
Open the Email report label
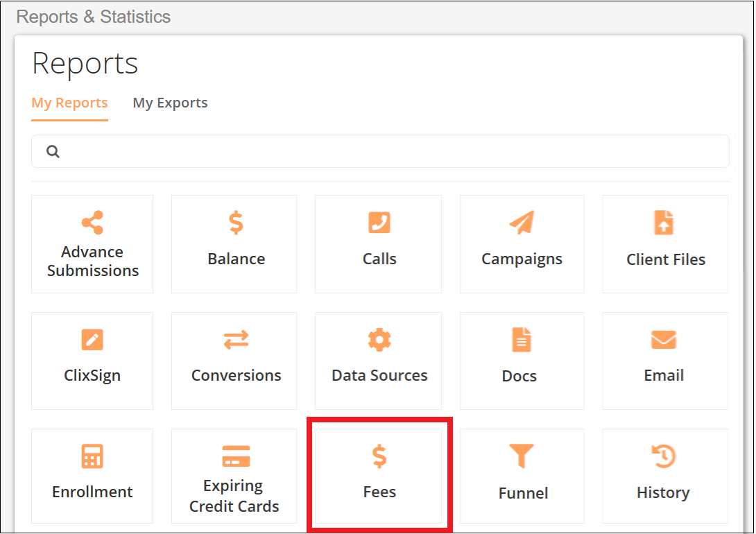(664, 375)
